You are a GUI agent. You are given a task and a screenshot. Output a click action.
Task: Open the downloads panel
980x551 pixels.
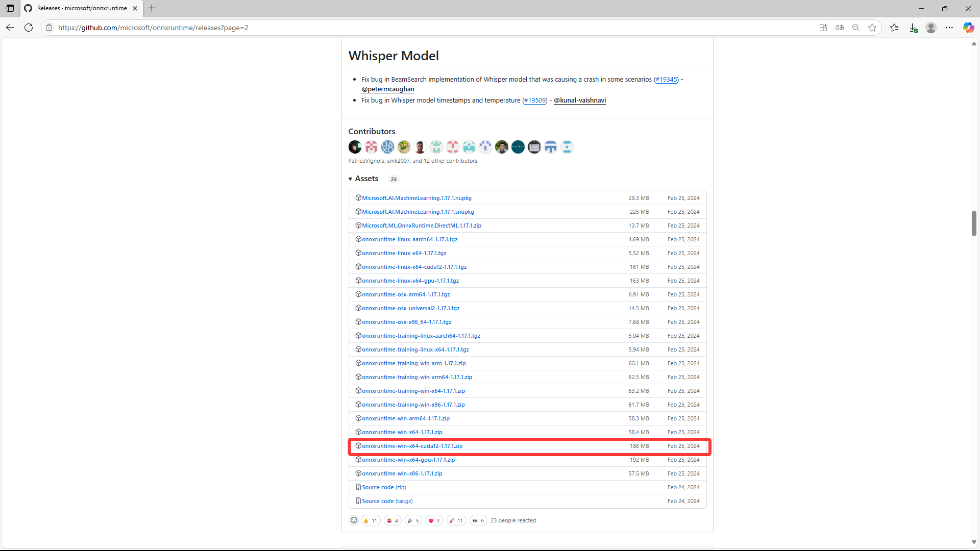(x=913, y=28)
